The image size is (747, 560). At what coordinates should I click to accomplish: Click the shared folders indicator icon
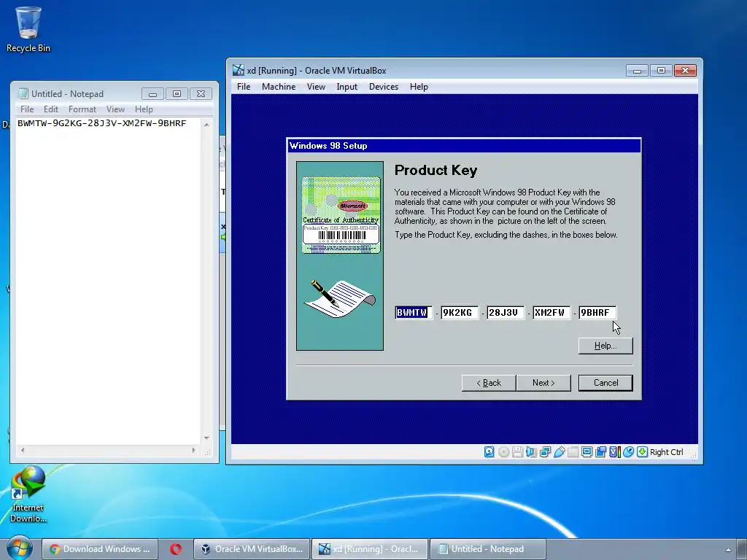pos(573,452)
